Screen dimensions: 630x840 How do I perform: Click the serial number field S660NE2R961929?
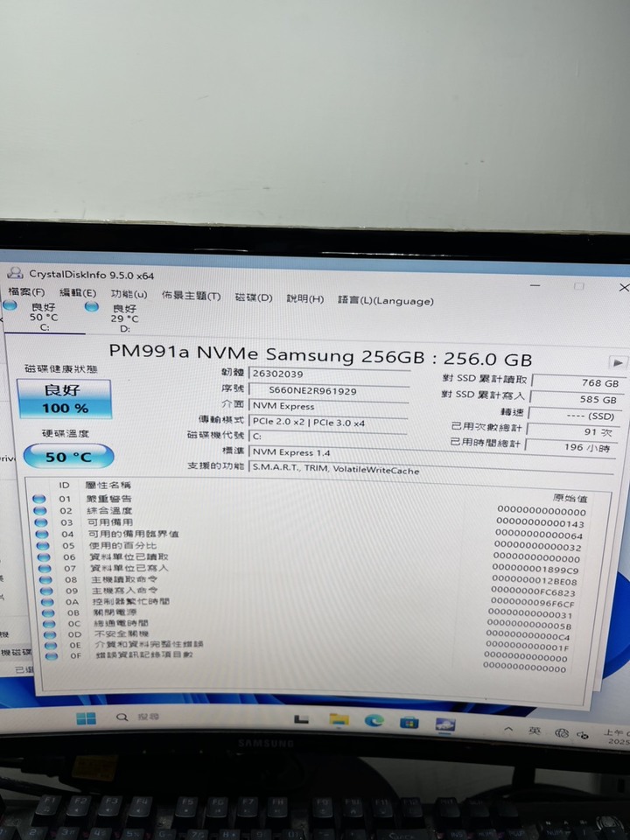[x=328, y=390]
